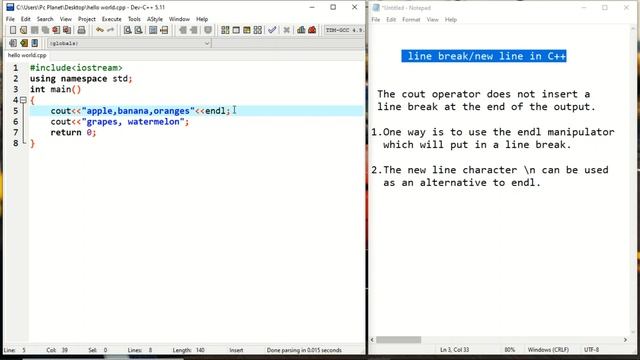640x360 pixels.
Task: Click the Insert icon in second toolbar row
Action: coord(13,43)
